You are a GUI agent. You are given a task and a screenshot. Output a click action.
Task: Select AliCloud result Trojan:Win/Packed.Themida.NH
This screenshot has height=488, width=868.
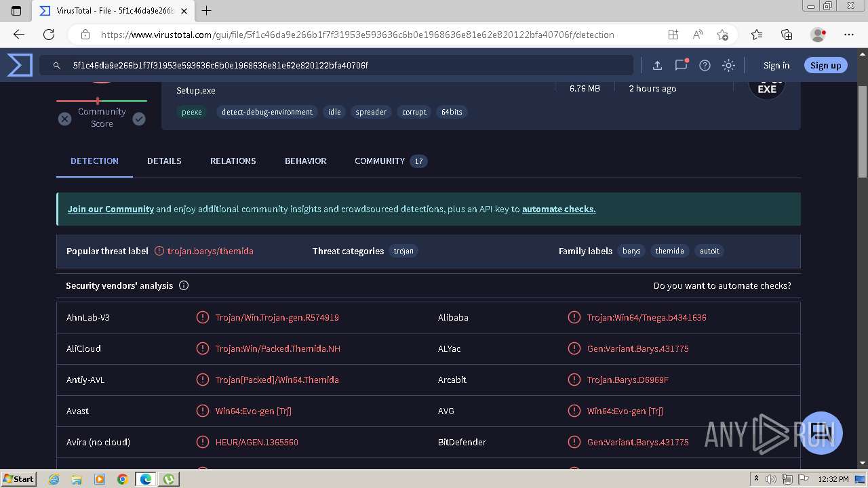tap(278, 348)
